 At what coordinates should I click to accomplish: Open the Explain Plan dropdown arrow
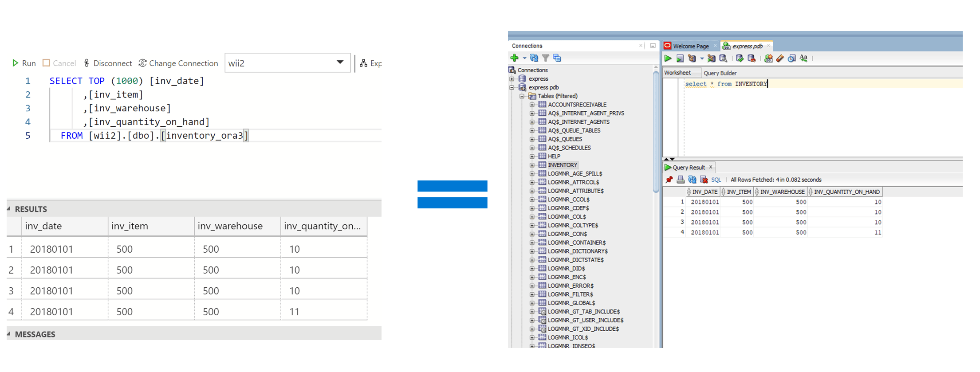pos(702,58)
